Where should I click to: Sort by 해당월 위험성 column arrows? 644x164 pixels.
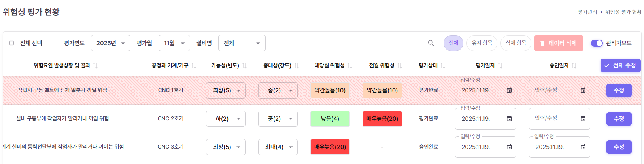pos(350,66)
